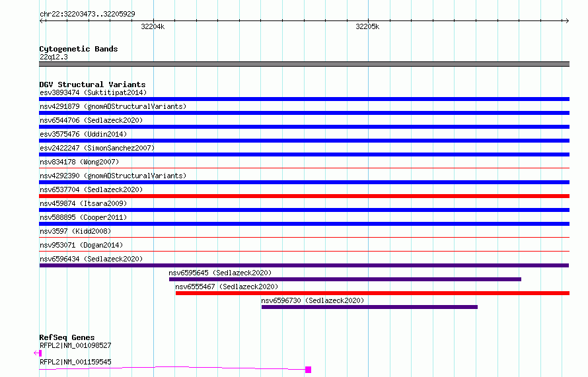This screenshot has height=377, width=588.
Task: Open the nsv6544706 (Sedlazeck2020) entry
Action: tap(91, 120)
